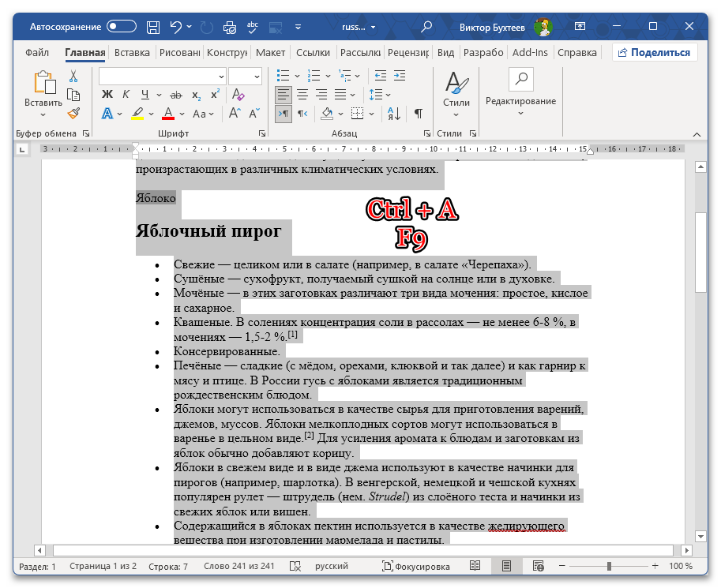Click the Undo arrow icon
Screen dimensions: 721x588
pyautogui.click(x=175, y=27)
